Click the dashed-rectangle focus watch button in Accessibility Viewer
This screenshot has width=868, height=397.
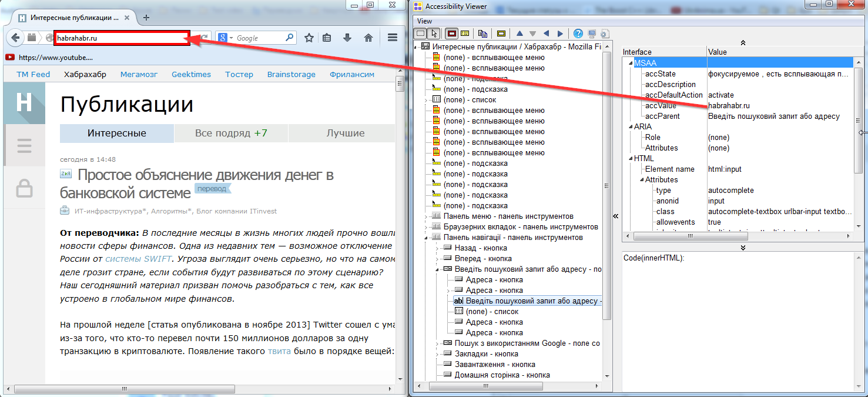coord(421,34)
